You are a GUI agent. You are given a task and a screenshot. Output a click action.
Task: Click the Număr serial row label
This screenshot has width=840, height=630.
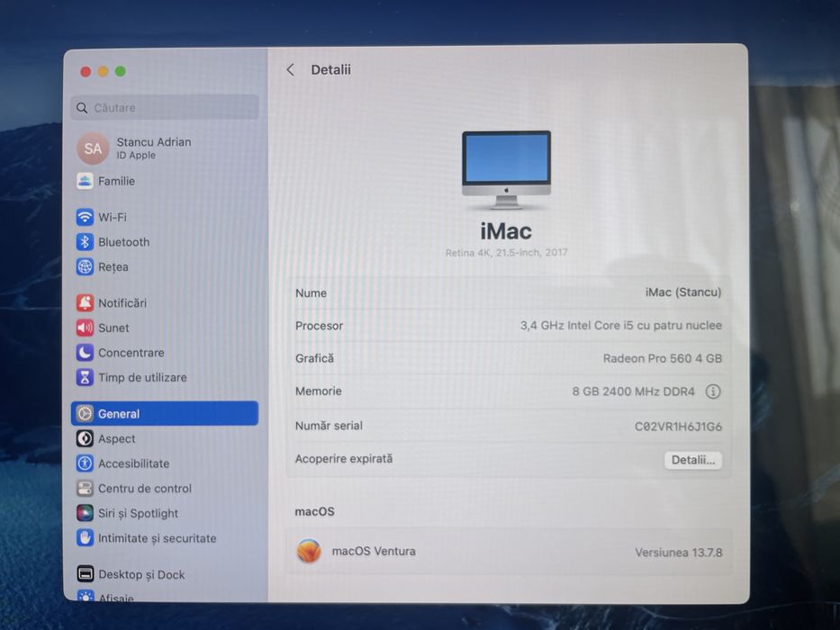pyautogui.click(x=329, y=426)
